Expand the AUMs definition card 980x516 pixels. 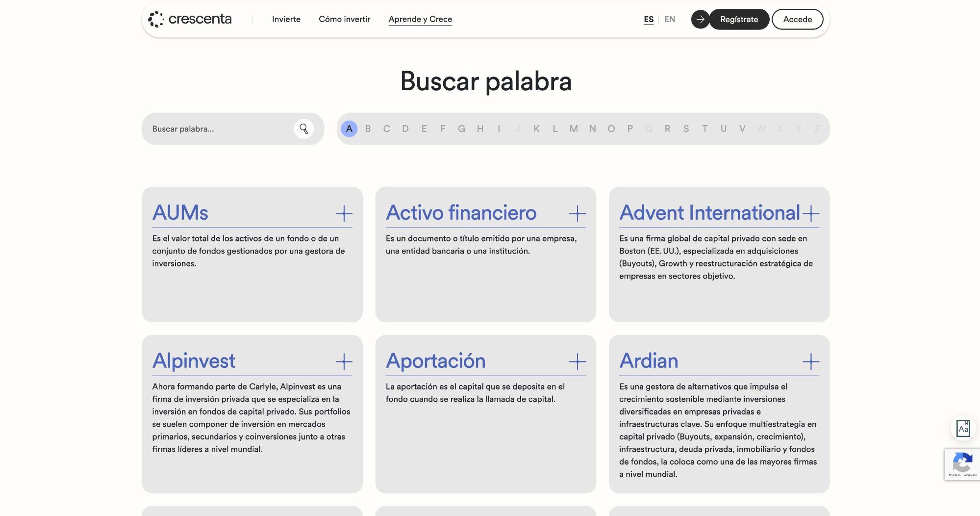344,213
